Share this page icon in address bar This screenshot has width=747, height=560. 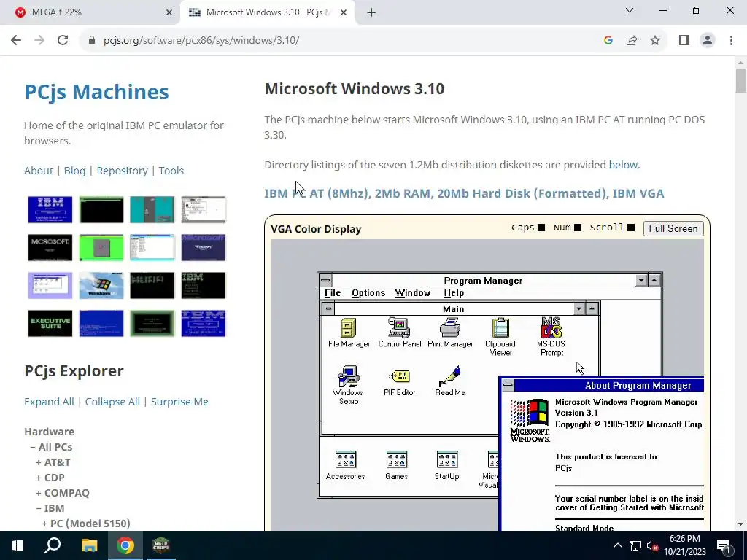(632, 41)
